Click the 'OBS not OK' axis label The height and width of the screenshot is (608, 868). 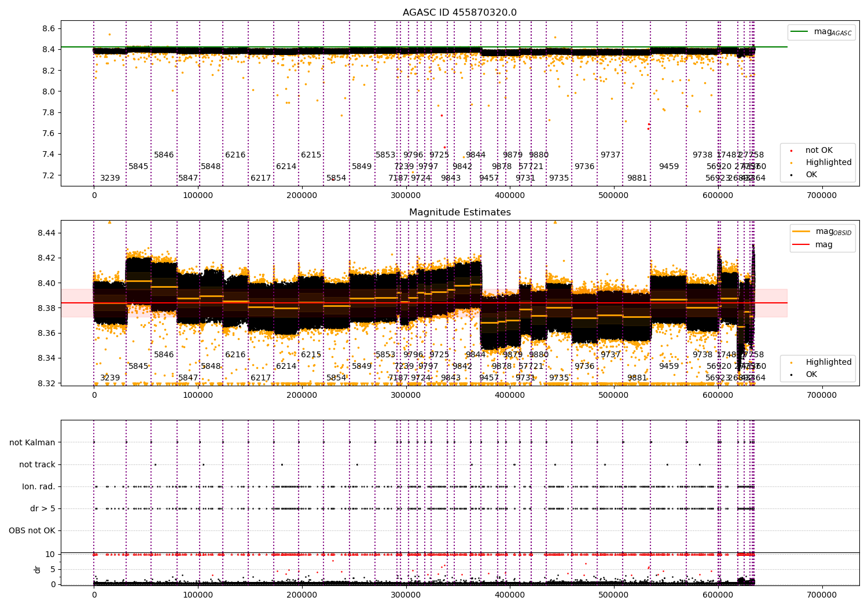[x=32, y=530]
